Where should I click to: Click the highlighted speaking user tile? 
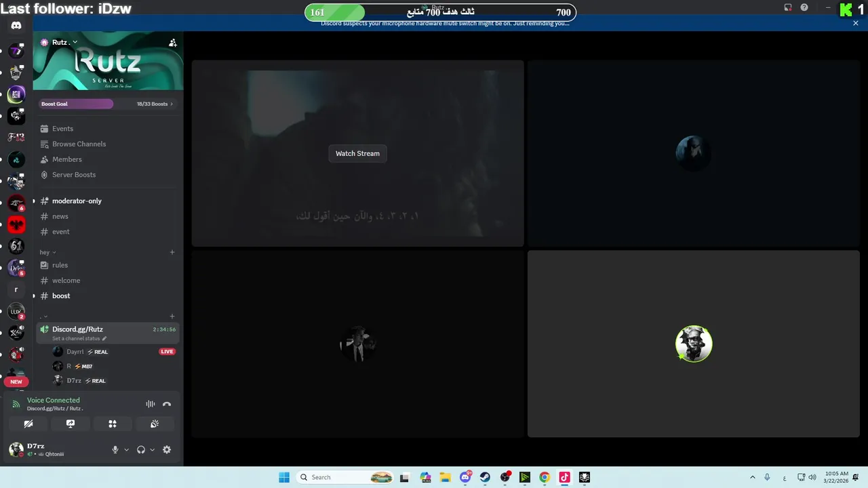coord(694,344)
